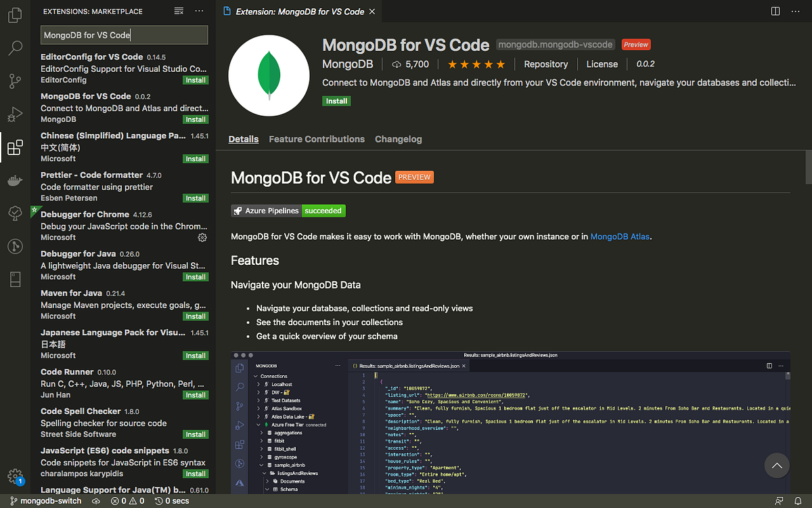Click the Install button for MongoDB for VS Code
This screenshot has width=812, height=508.
[x=336, y=100]
